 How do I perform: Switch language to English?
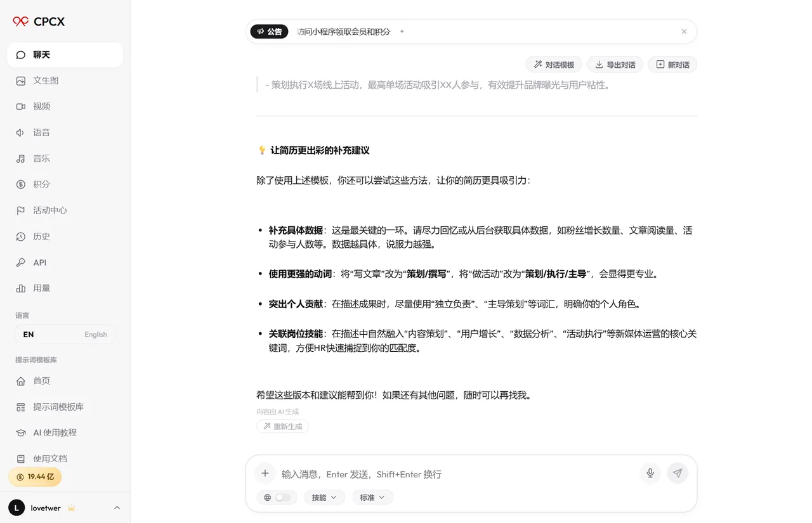click(96, 335)
